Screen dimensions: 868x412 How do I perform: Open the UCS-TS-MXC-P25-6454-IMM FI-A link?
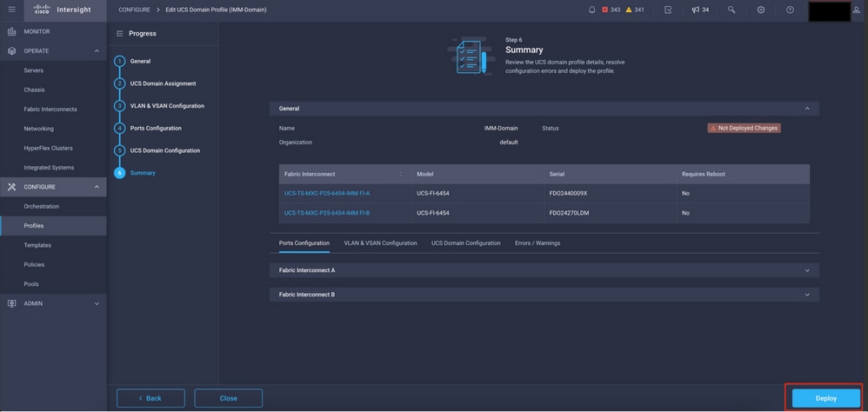327,194
